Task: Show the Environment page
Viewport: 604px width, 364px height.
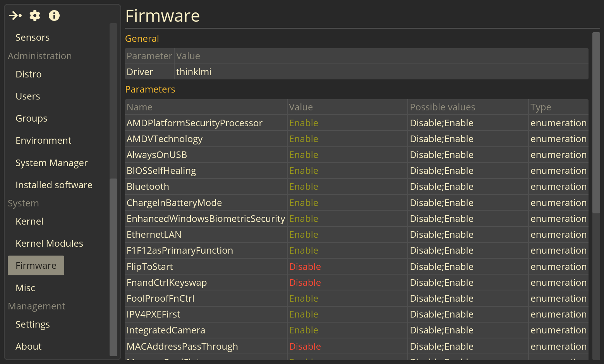Action: (x=43, y=141)
